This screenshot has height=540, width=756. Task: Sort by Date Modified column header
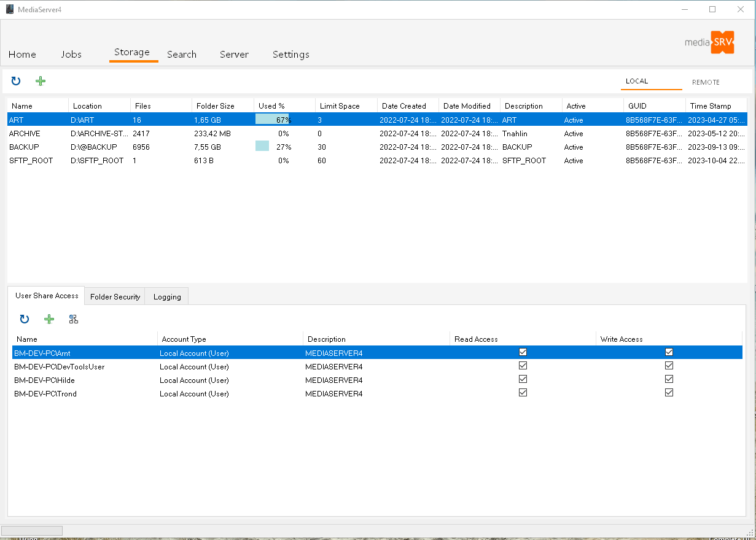tap(469, 106)
